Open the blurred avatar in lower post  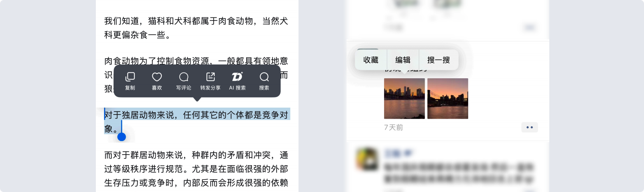[367, 159]
